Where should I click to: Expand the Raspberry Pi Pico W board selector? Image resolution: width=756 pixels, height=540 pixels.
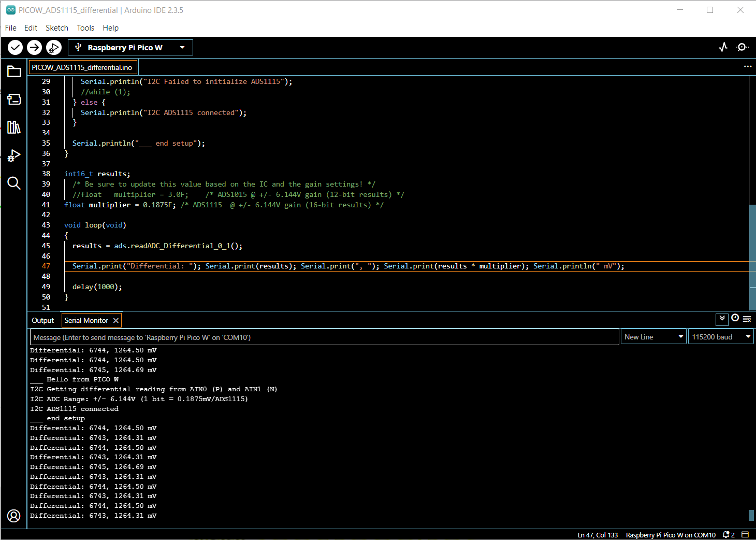coord(130,48)
